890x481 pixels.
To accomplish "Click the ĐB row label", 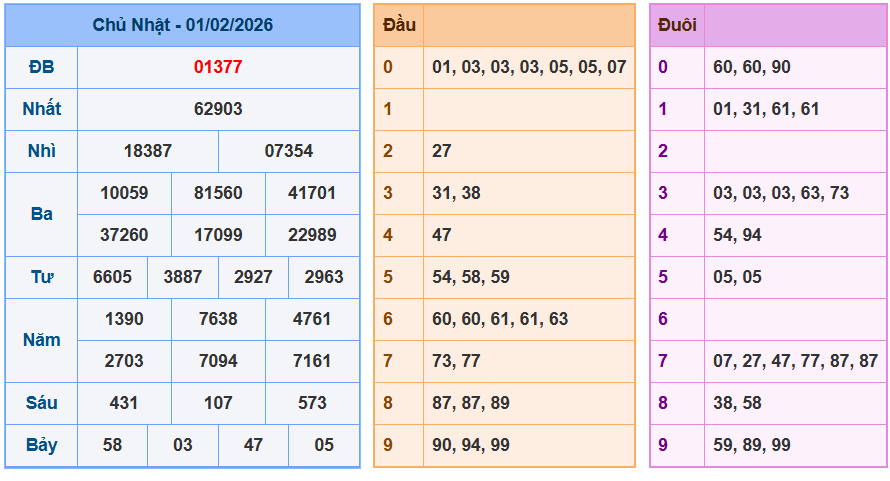I will [x=42, y=67].
